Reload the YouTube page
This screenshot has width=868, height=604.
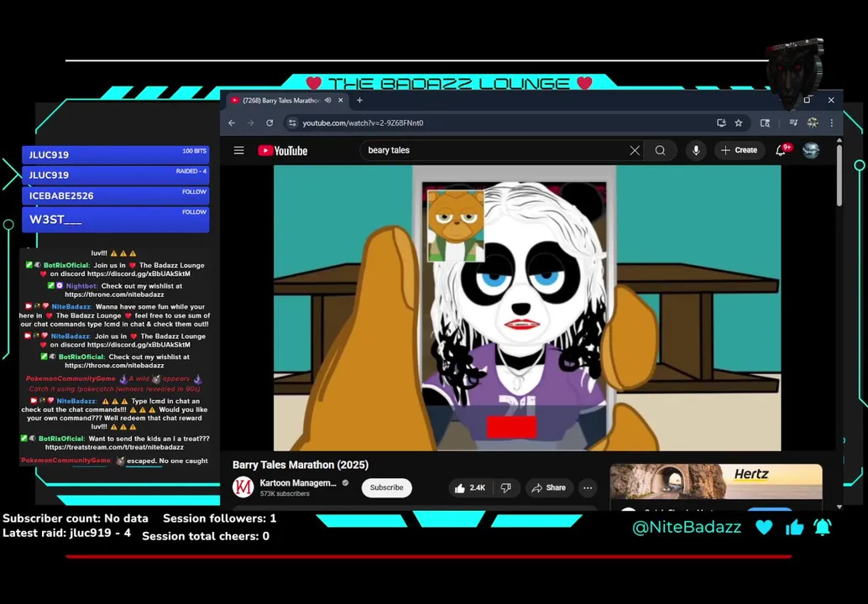tap(269, 122)
